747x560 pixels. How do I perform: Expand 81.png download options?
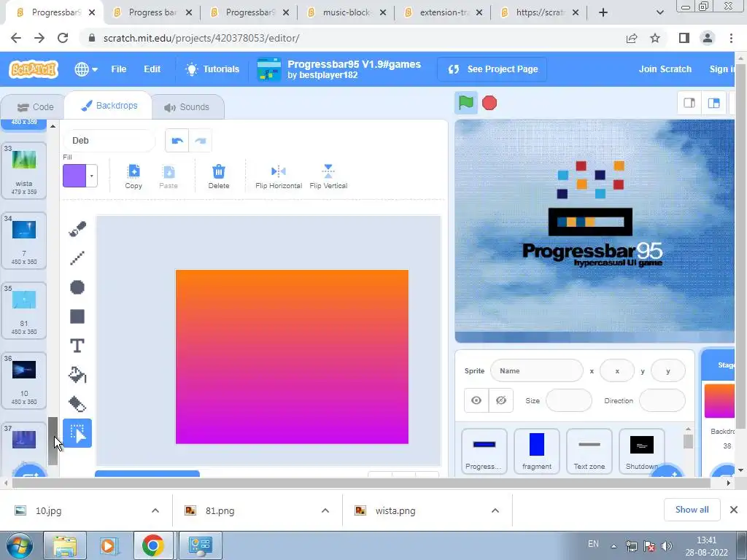coord(325,510)
